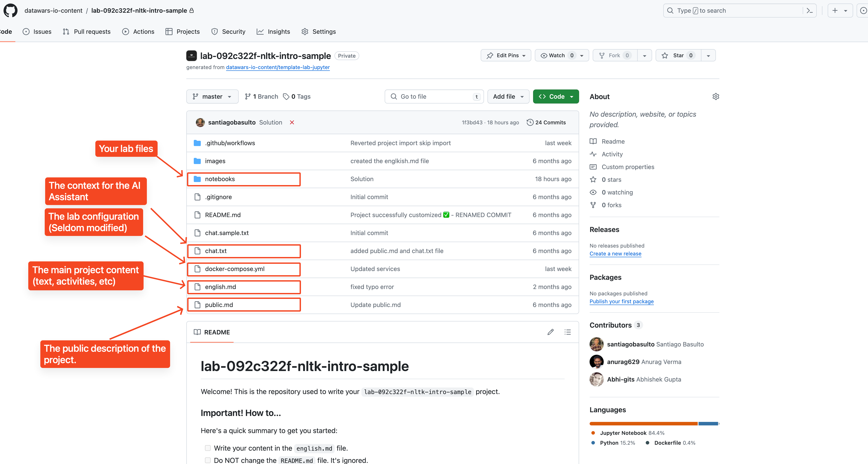
Task: Click the repository owner avatar icon beside title
Action: tap(191, 56)
